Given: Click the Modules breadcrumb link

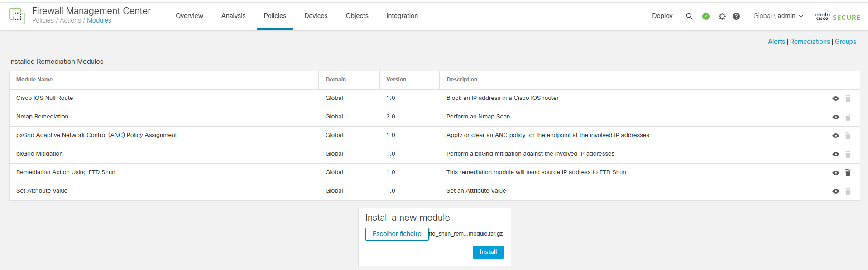Looking at the screenshot, I should coord(99,20).
